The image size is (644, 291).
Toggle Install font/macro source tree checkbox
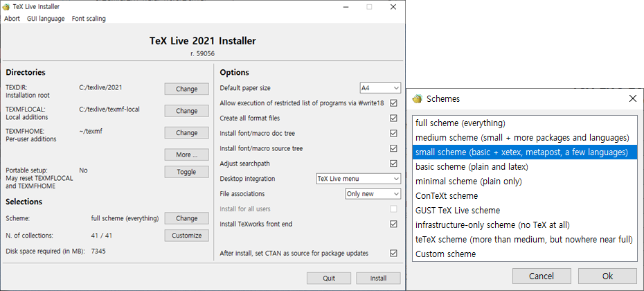[x=393, y=148]
